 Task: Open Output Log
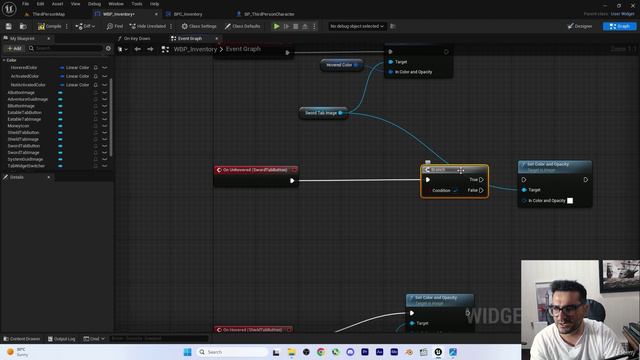pos(62,339)
